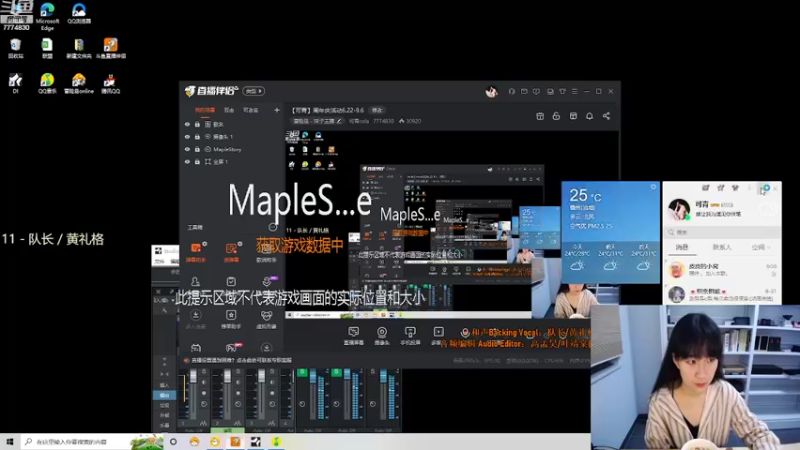The width and height of the screenshot is (800, 450).
Task: Open the 腾讯QQ desktop shortcut
Action: [x=111, y=84]
